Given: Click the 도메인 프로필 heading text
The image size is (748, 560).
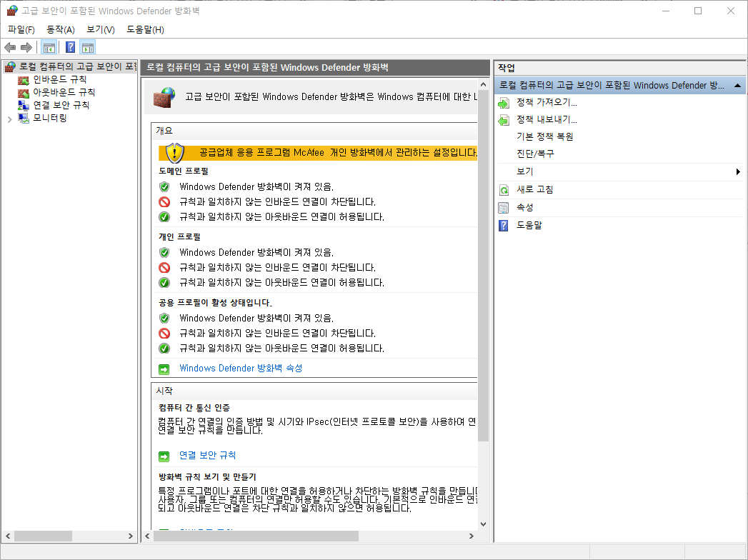Looking at the screenshot, I should pyautogui.click(x=183, y=171).
